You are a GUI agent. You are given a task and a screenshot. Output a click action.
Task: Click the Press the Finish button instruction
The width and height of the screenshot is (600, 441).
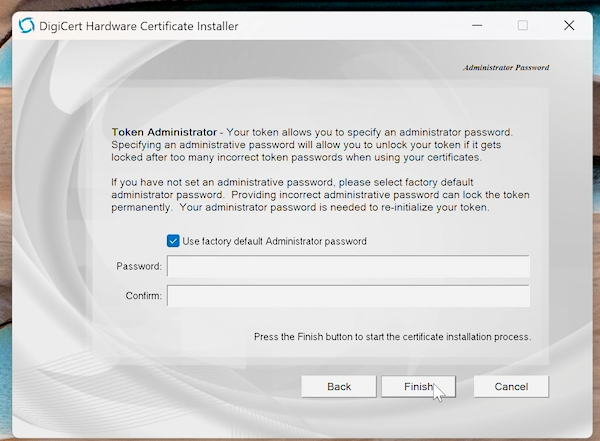coord(392,337)
